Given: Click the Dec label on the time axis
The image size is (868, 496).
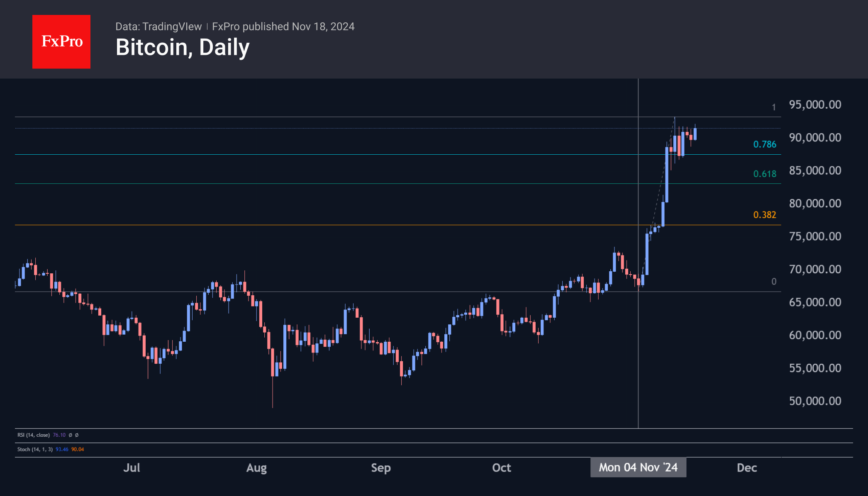Looking at the screenshot, I should point(746,468).
